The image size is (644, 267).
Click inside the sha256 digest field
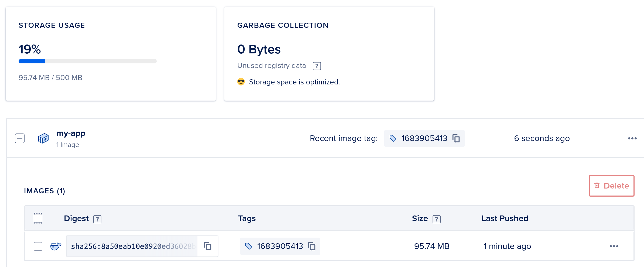[x=129, y=246]
